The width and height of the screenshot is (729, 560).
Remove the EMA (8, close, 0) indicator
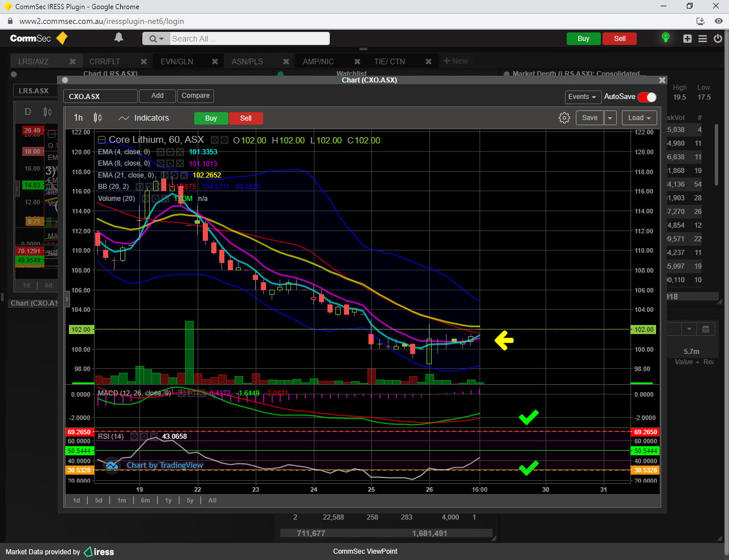tap(180, 163)
